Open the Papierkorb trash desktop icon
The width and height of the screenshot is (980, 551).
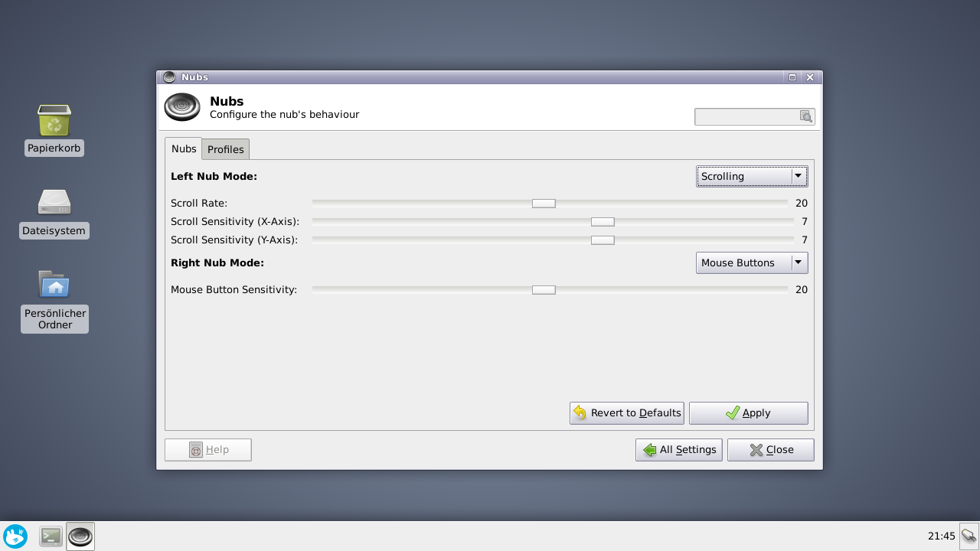[x=54, y=121]
